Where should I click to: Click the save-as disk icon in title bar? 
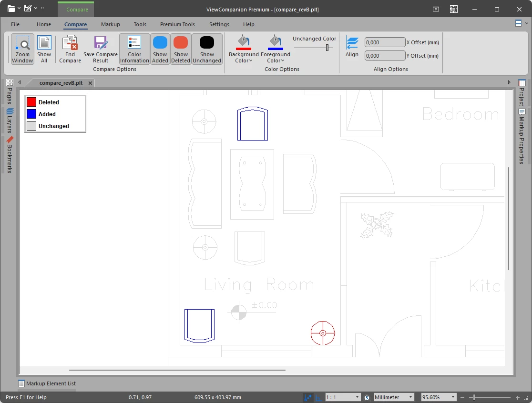pyautogui.click(x=28, y=8)
